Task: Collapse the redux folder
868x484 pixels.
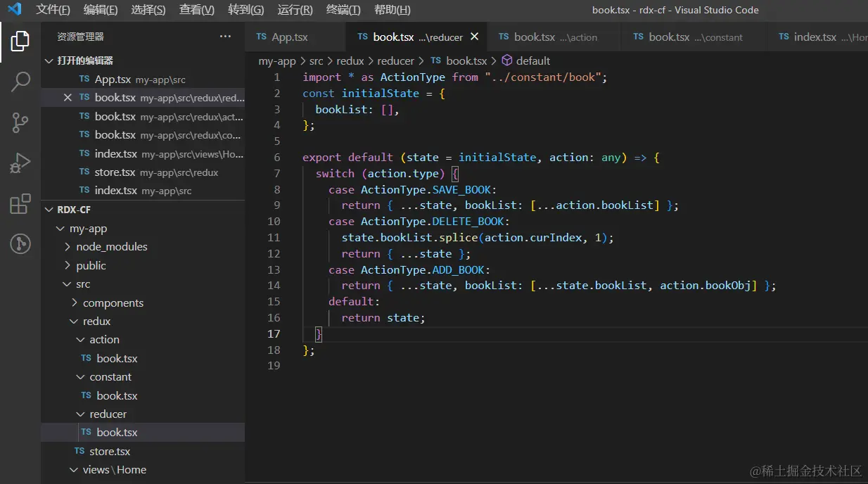Action: point(75,321)
